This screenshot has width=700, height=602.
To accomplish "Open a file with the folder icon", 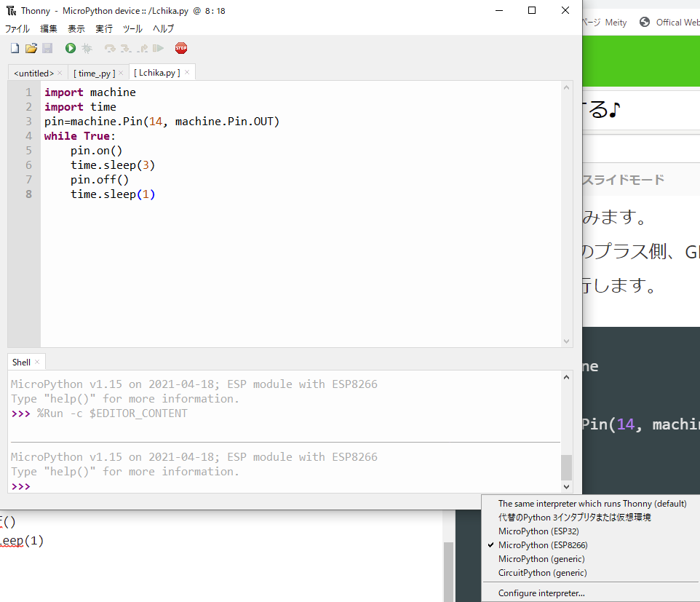I will (31, 48).
